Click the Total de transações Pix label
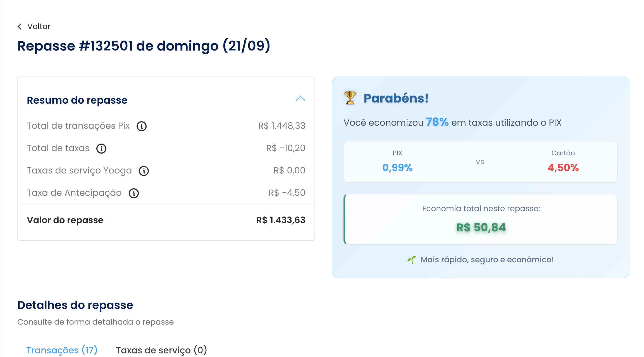Image resolution: width=644 pixels, height=357 pixels. pos(78,126)
